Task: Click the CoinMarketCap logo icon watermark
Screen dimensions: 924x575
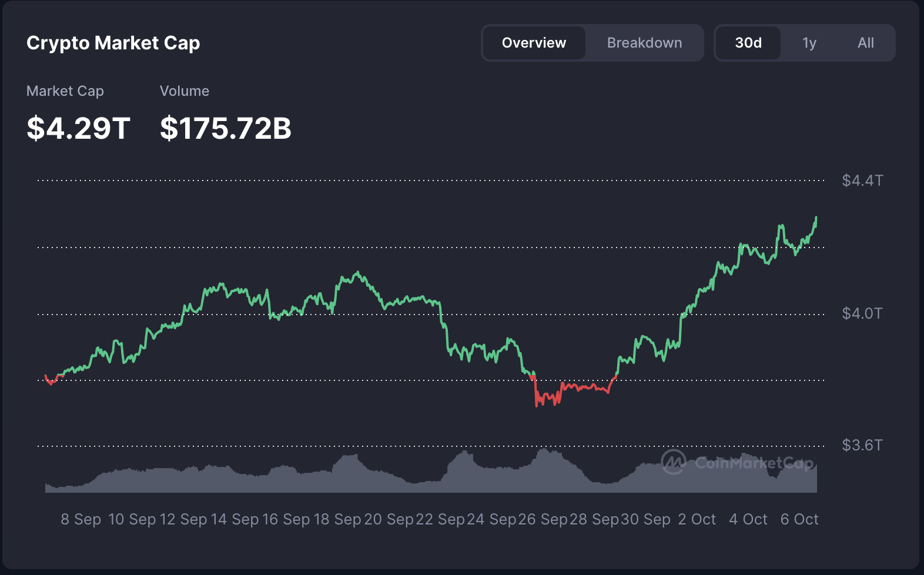Action: tap(674, 462)
